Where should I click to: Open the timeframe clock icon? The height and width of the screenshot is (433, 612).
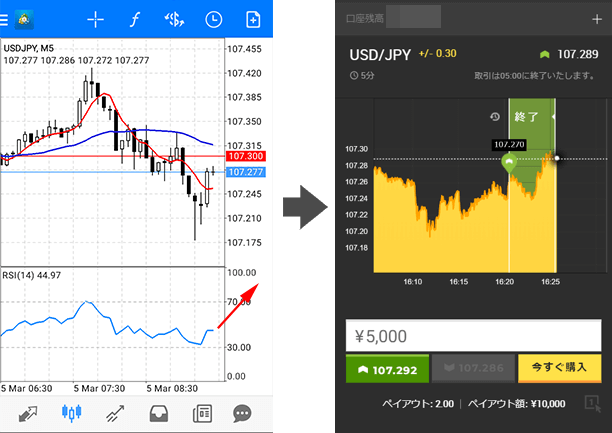click(213, 19)
